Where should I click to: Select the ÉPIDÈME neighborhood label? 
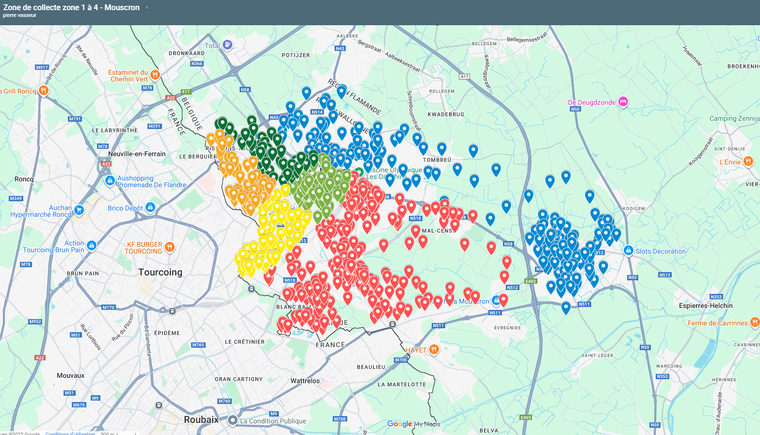[167, 333]
